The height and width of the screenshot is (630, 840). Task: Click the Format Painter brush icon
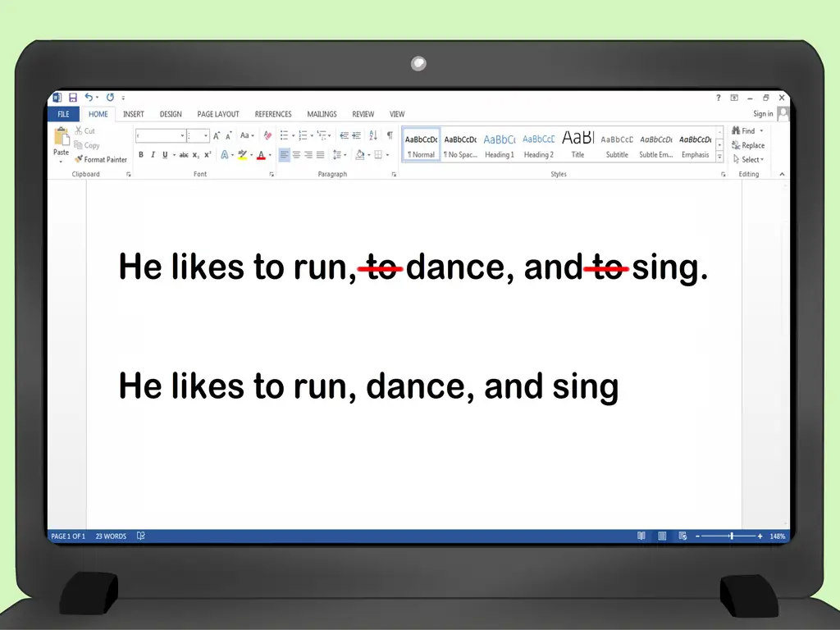tap(79, 160)
